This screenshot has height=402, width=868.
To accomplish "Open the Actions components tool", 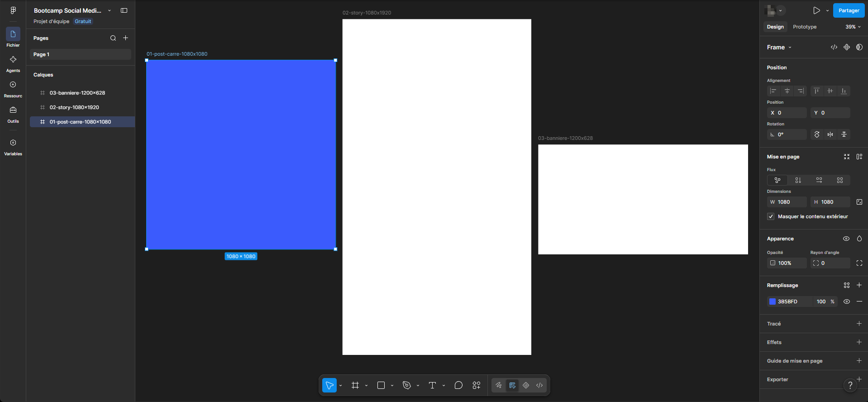I will point(477,385).
